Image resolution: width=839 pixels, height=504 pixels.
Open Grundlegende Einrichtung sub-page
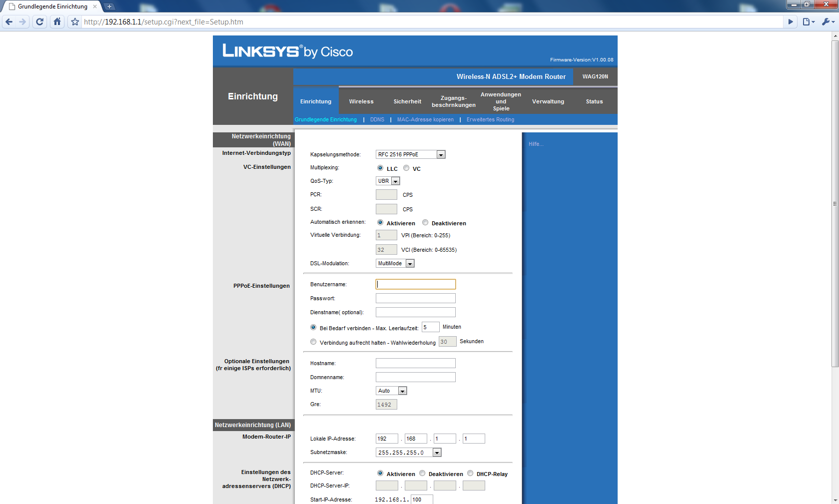(x=326, y=119)
